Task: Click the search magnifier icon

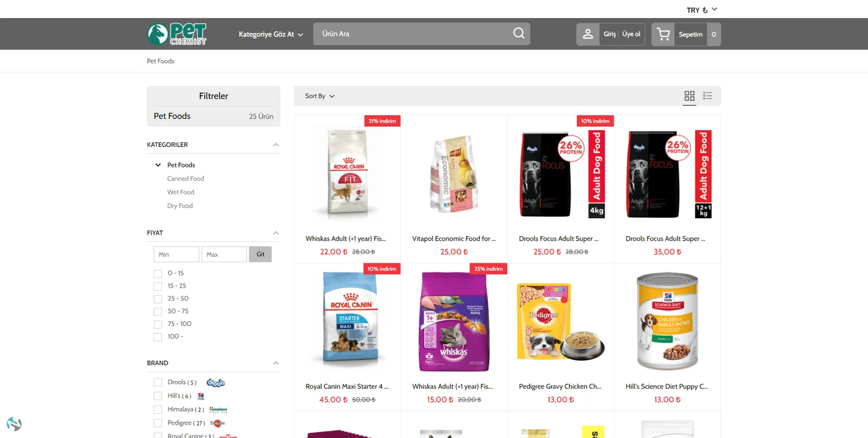Action: tap(519, 34)
